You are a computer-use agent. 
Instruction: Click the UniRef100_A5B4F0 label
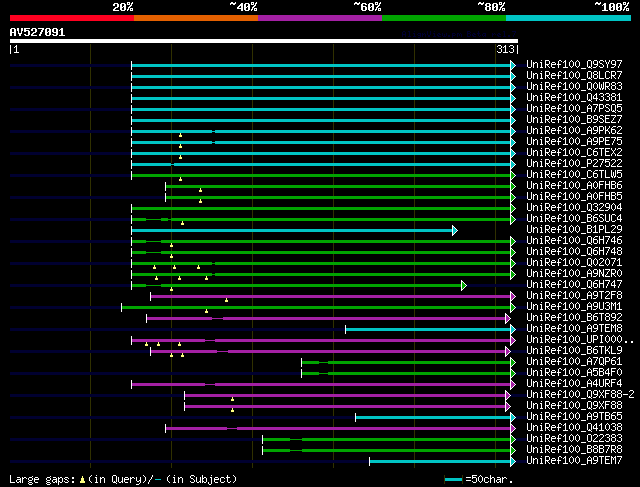(x=574, y=373)
